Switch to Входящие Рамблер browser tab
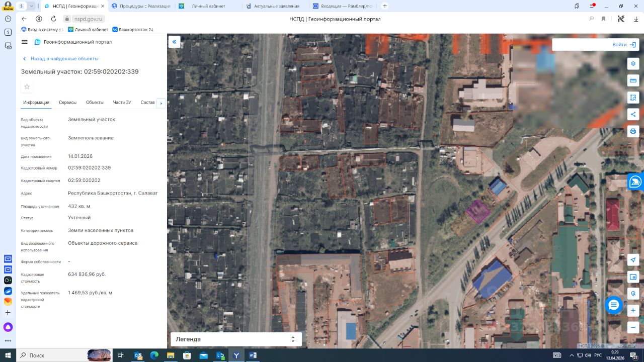Screen dimensions: 644x362 (x=342, y=6)
